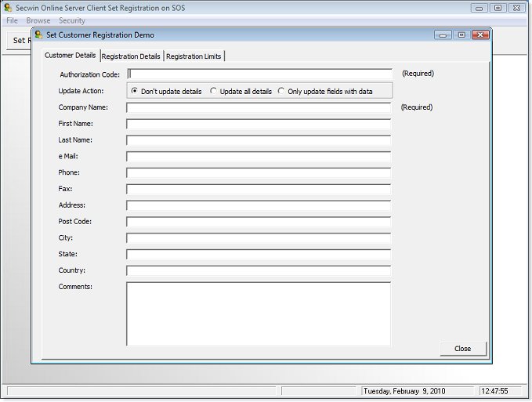Click the Authorization Code input field
The image size is (532, 402).
(259, 74)
